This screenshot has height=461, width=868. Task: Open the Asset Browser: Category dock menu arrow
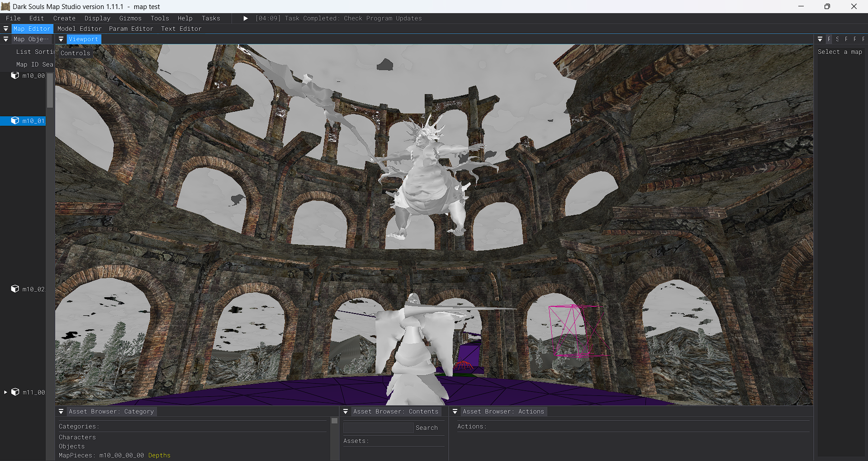[61, 412]
